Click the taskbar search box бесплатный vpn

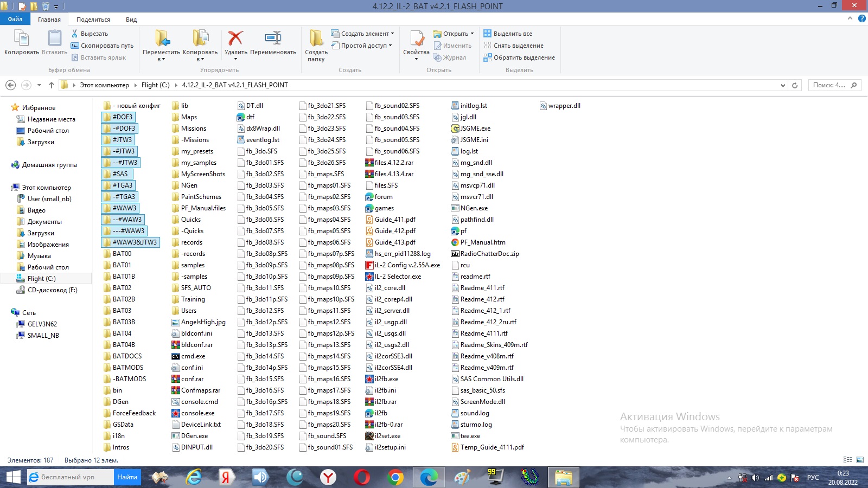click(x=71, y=477)
